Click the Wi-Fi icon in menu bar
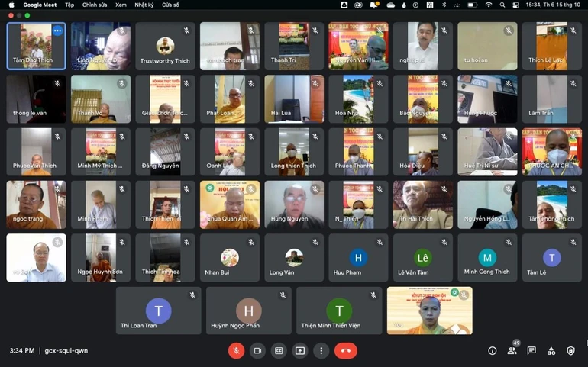This screenshot has width=588, height=367. coord(489,5)
